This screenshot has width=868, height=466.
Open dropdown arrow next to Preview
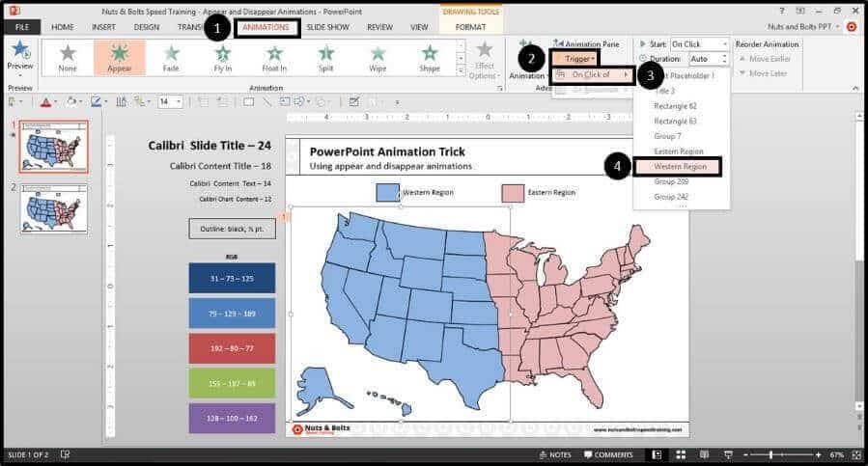coord(20,75)
